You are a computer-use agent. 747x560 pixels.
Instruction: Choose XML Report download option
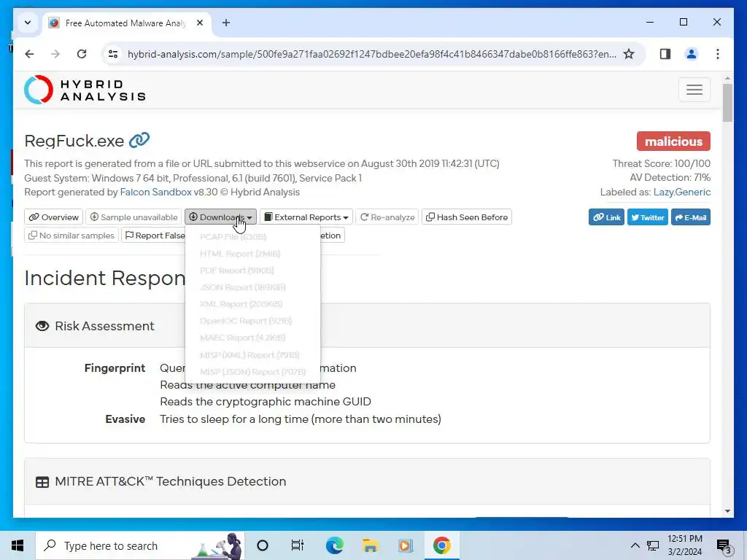tap(241, 304)
